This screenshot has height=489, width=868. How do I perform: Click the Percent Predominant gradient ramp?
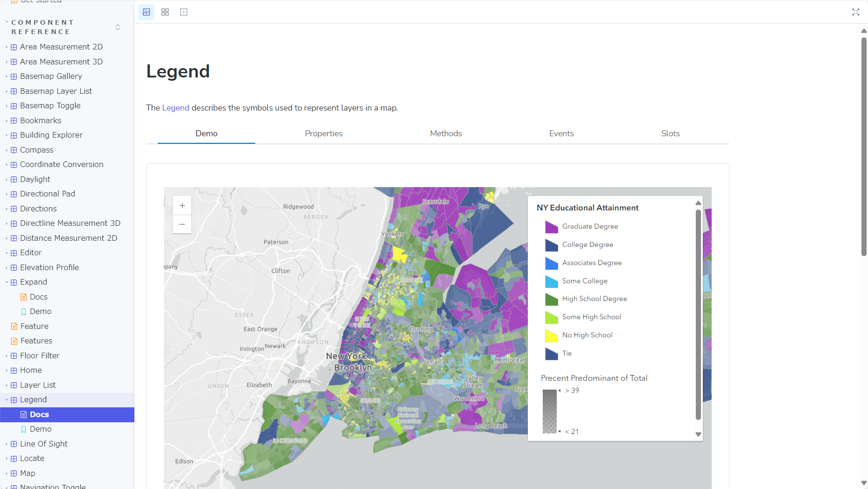pyautogui.click(x=550, y=411)
